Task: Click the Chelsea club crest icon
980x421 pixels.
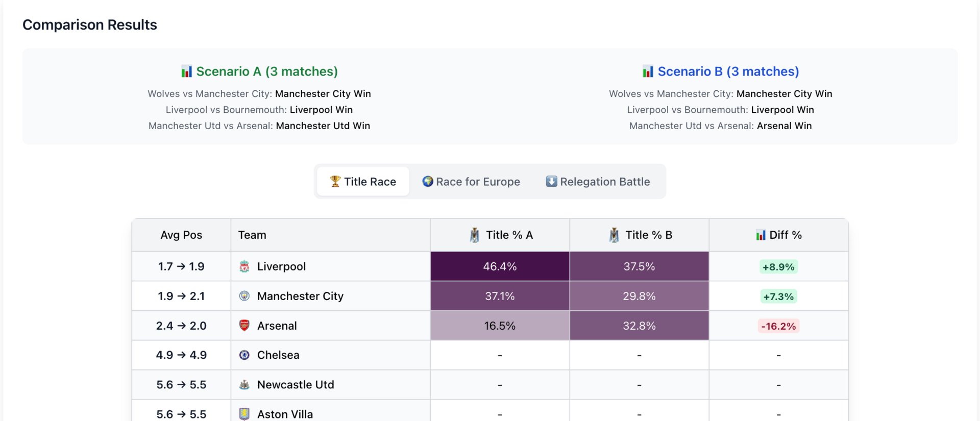Action: [x=244, y=355]
